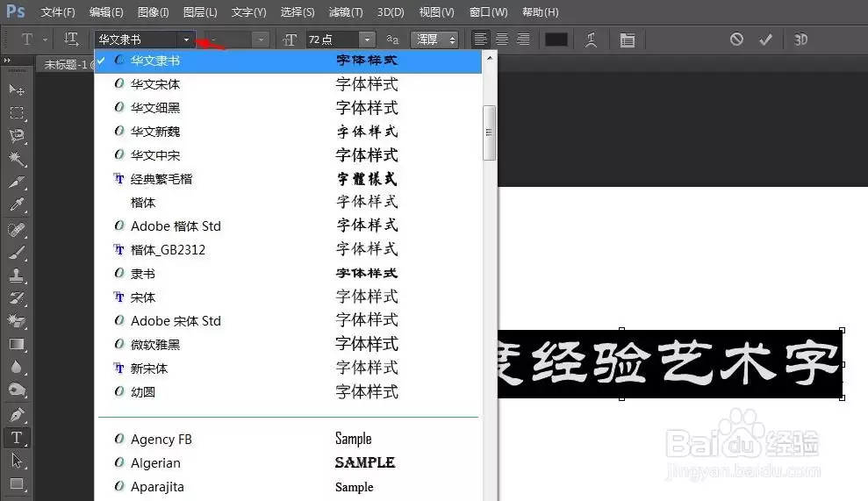Set text alignment to right

523,39
